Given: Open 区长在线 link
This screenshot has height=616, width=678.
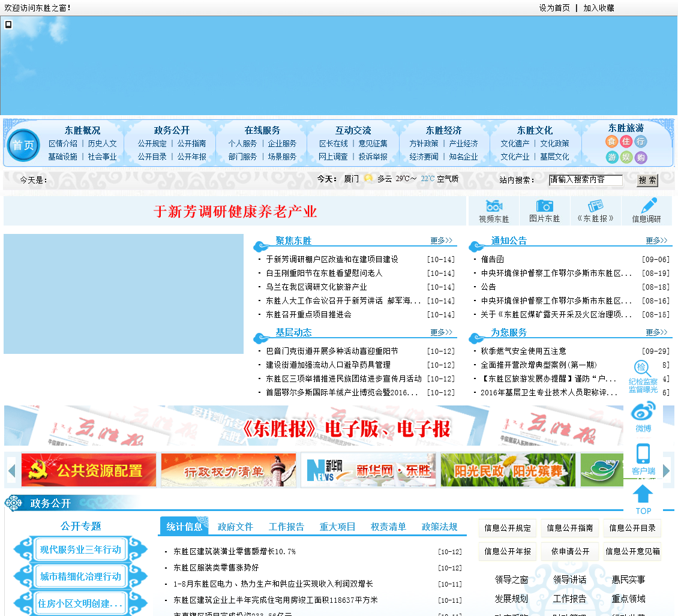Looking at the screenshot, I should coord(334,143).
